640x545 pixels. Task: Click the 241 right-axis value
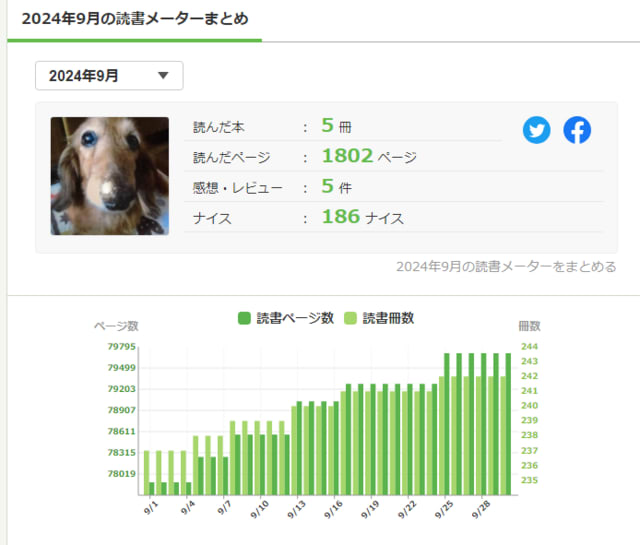pyautogui.click(x=529, y=391)
